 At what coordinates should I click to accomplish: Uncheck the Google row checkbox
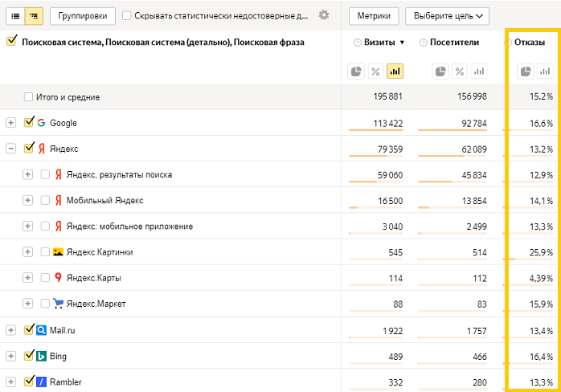pos(29,122)
